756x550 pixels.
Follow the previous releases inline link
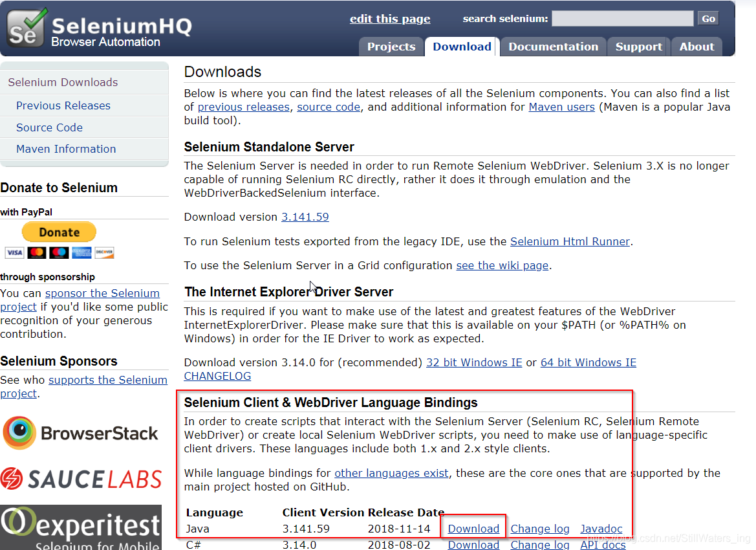pos(243,107)
